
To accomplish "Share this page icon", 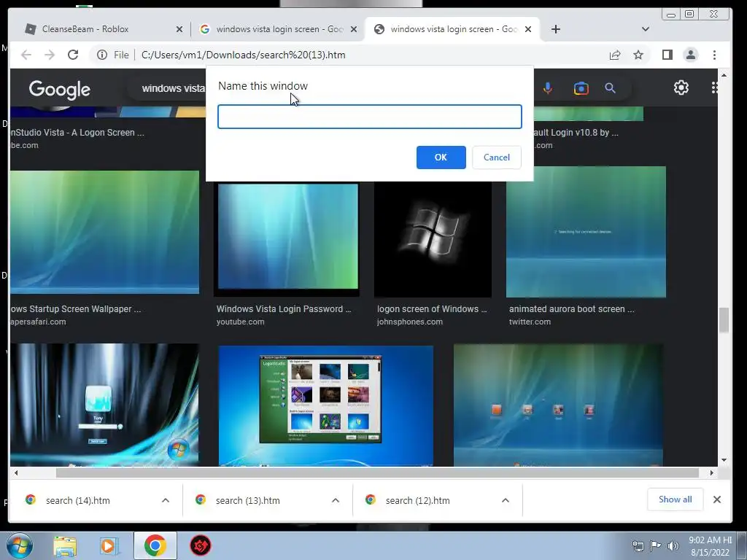I will pyautogui.click(x=615, y=55).
